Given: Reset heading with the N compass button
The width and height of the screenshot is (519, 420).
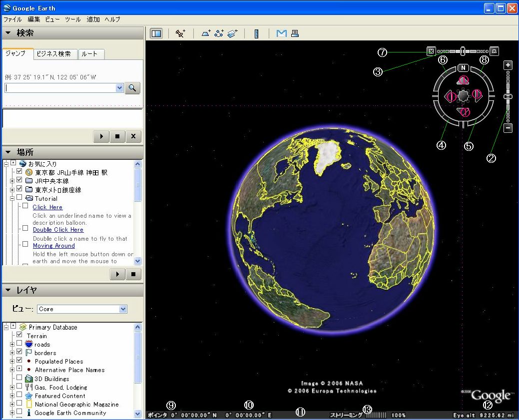Looking at the screenshot, I should 464,68.
